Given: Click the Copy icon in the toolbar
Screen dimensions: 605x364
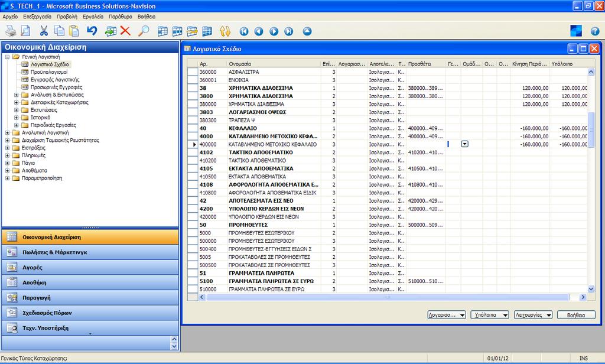Looking at the screenshot, I should (x=59, y=31).
